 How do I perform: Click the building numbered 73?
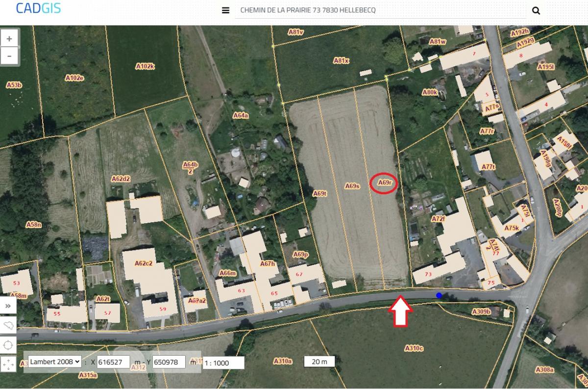coord(429,274)
